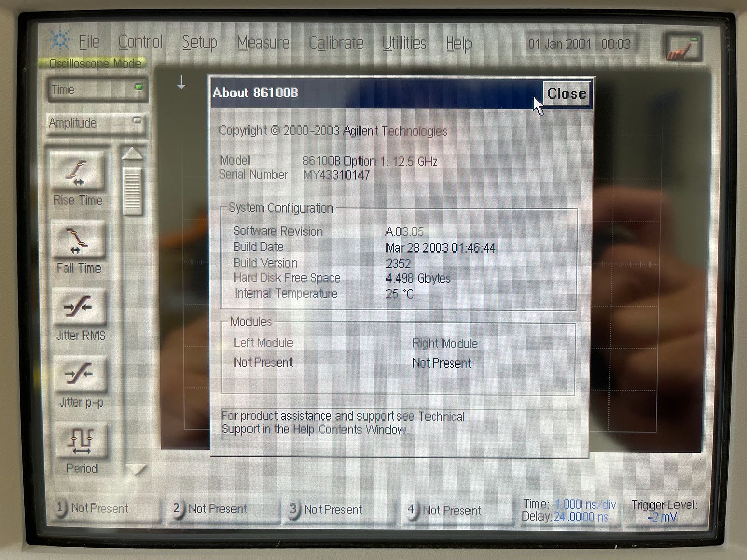Open the Trigger Level setting

point(664,511)
